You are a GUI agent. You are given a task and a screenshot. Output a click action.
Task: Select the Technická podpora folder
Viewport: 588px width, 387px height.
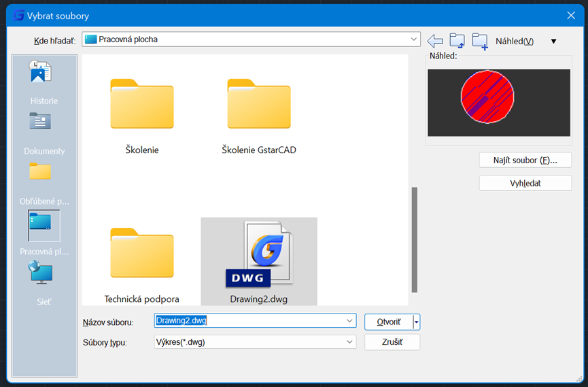point(142,265)
